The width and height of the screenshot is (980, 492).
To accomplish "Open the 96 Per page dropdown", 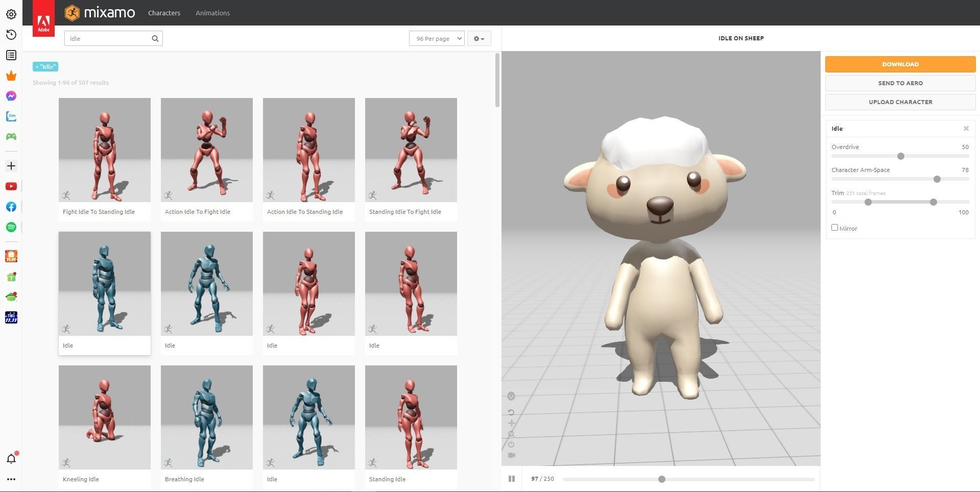I will [x=437, y=38].
